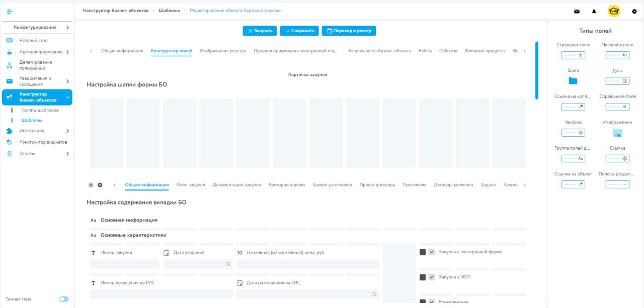Click the blue vertical page scrollbar

(537, 70)
